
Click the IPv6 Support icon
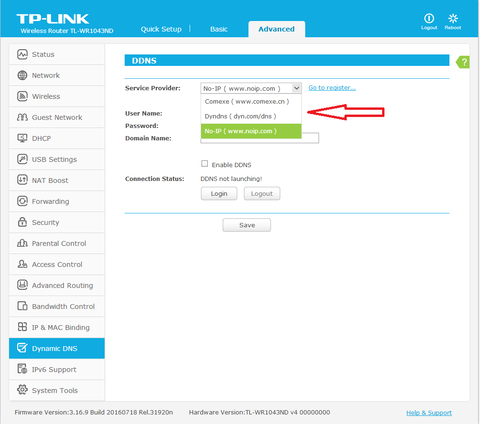tap(22, 369)
